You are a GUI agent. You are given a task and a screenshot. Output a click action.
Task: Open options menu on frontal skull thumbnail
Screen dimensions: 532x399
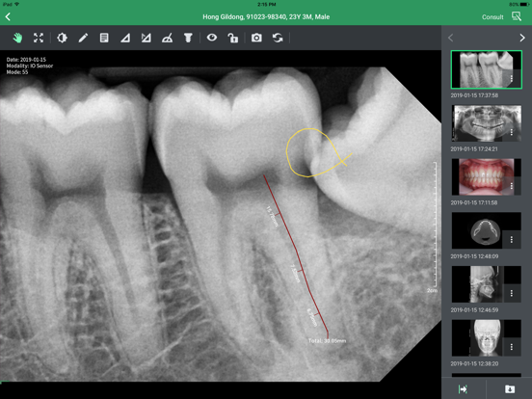[x=512, y=347]
